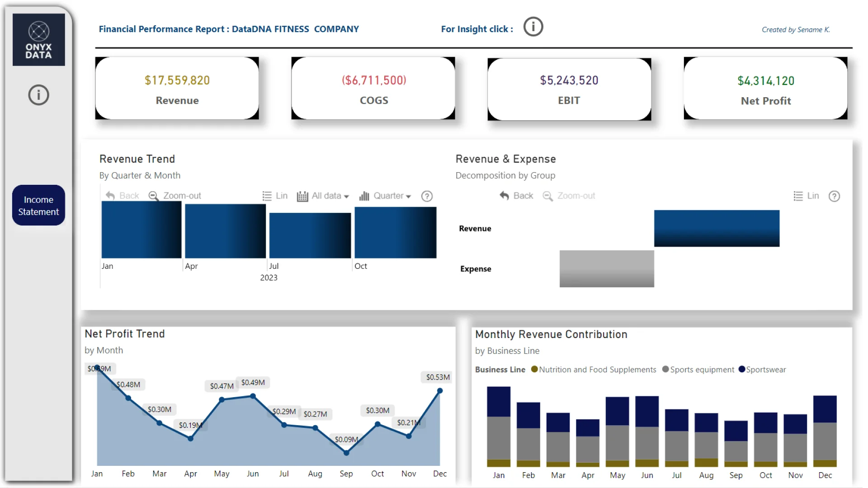Click the Apr data point on Net Profit line

190,438
